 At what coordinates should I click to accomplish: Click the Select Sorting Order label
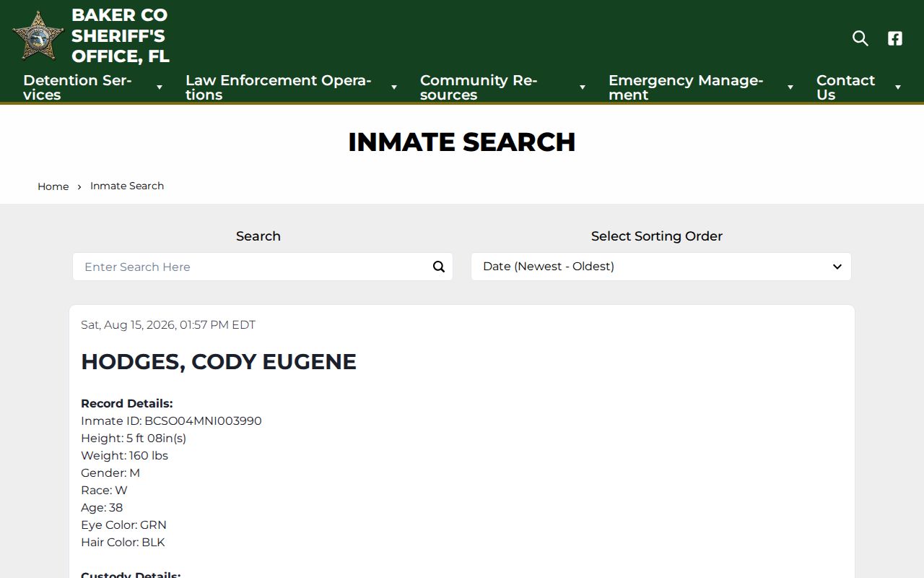[x=657, y=236]
